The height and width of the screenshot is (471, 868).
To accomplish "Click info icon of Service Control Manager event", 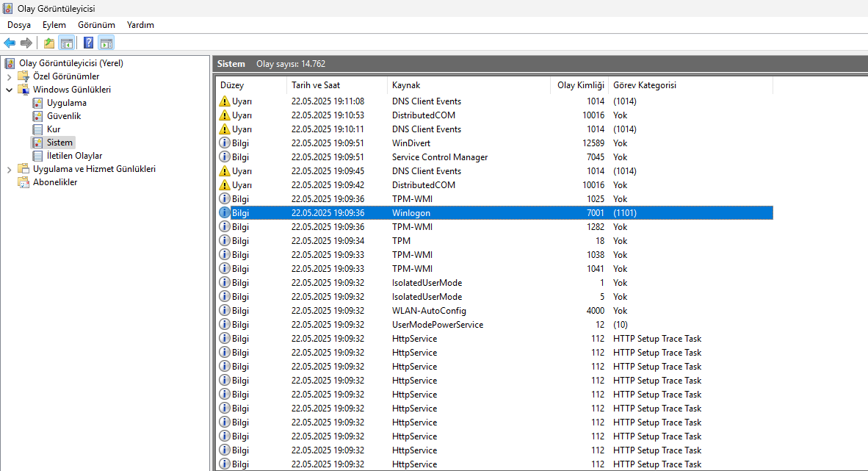I will click(x=224, y=157).
